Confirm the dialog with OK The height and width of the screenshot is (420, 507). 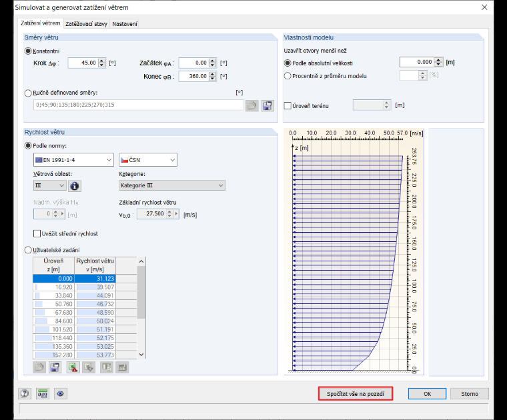pos(427,394)
